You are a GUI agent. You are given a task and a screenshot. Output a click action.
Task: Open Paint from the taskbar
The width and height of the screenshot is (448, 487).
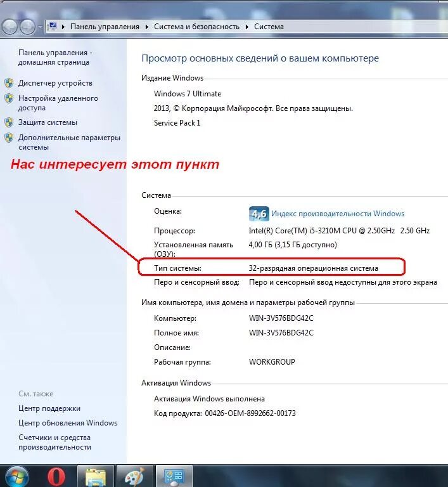pyautogui.click(x=134, y=476)
